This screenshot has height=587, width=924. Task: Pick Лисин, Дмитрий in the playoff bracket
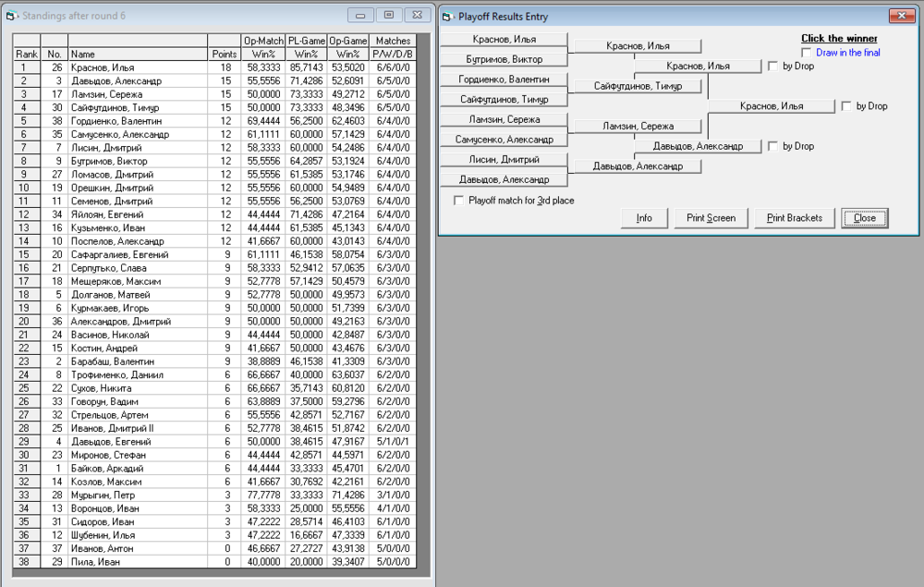502,159
